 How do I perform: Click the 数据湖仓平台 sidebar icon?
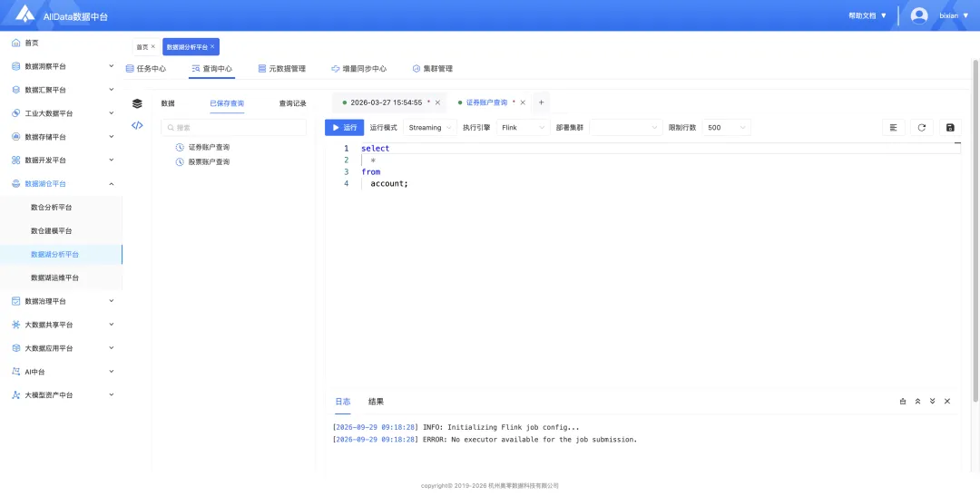[x=16, y=184]
